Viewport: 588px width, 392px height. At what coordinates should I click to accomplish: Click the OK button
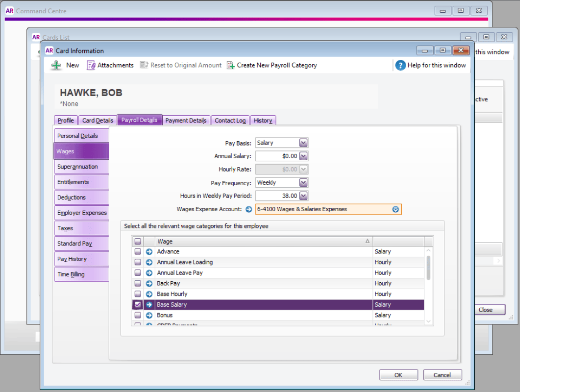pyautogui.click(x=398, y=374)
